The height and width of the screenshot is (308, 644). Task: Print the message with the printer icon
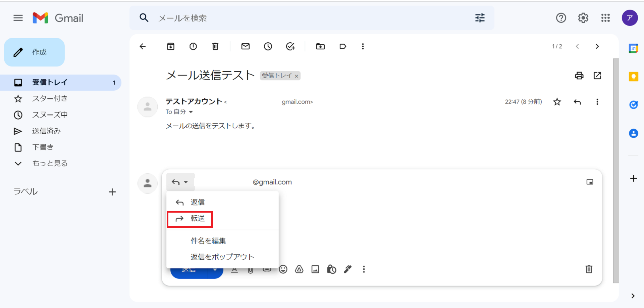pyautogui.click(x=579, y=76)
